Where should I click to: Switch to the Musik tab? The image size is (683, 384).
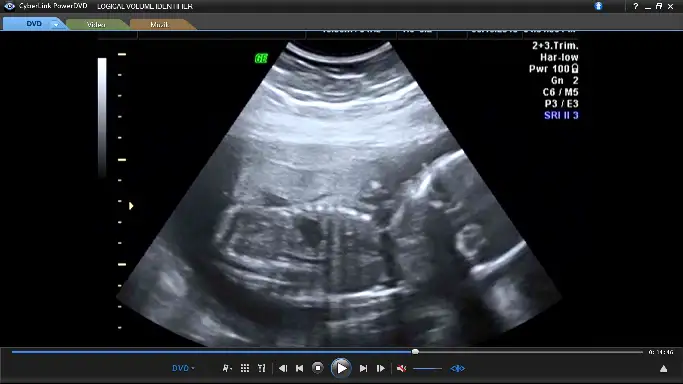[x=159, y=24]
